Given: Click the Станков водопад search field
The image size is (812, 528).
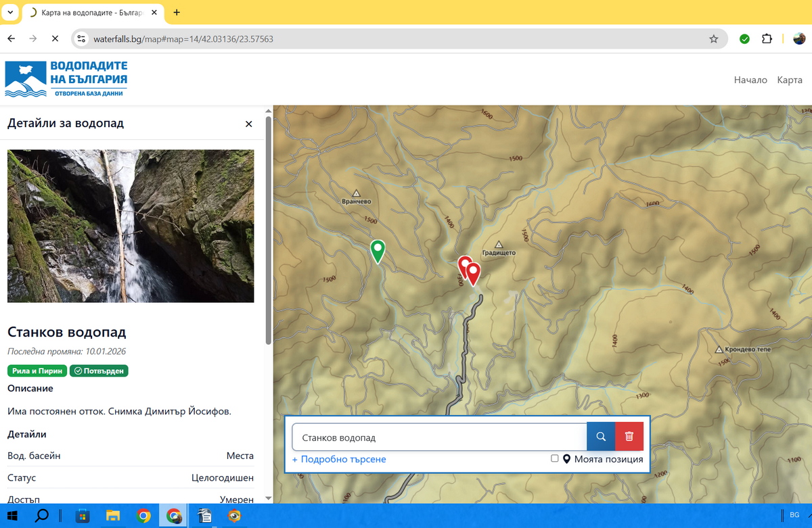Looking at the screenshot, I should point(438,437).
